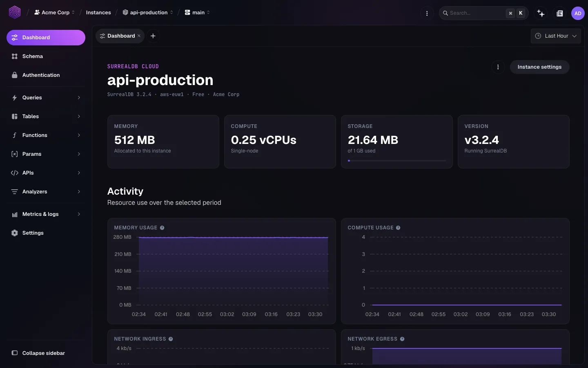The width and height of the screenshot is (588, 368).
Task: Expand the Analyzers chevron
Action: click(x=79, y=192)
